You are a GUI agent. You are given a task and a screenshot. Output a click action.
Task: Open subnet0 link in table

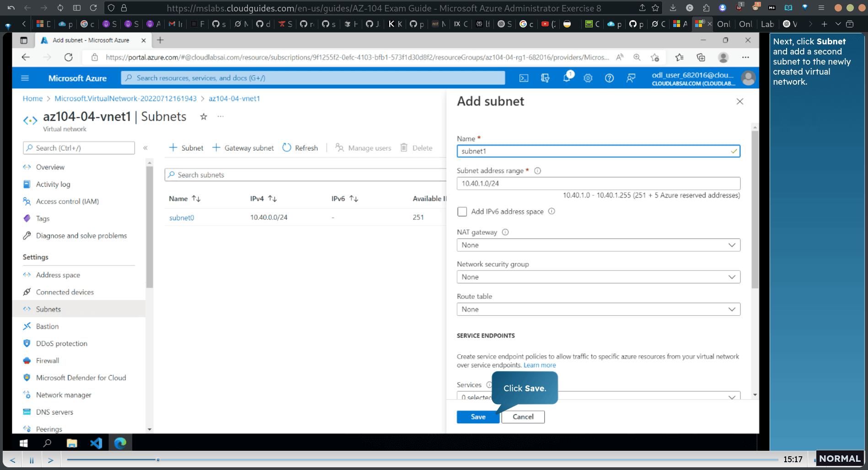[x=182, y=218]
